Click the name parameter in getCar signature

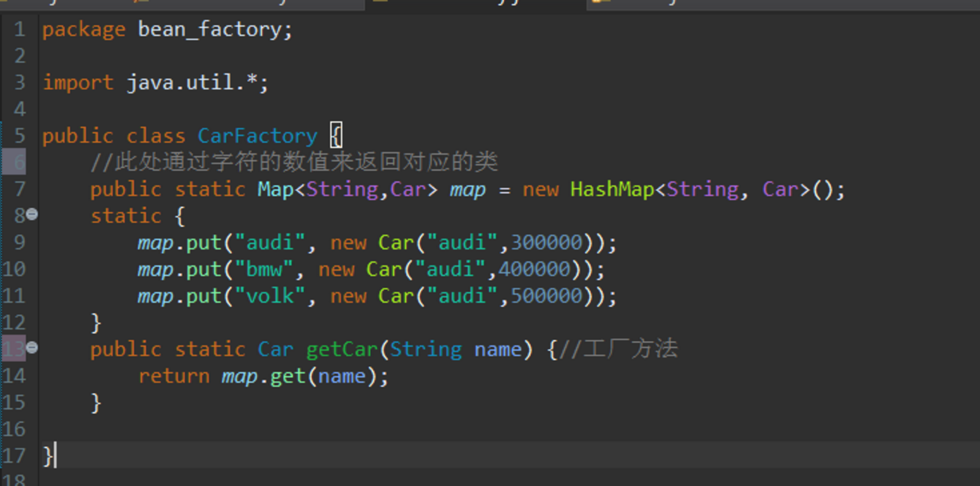point(497,350)
